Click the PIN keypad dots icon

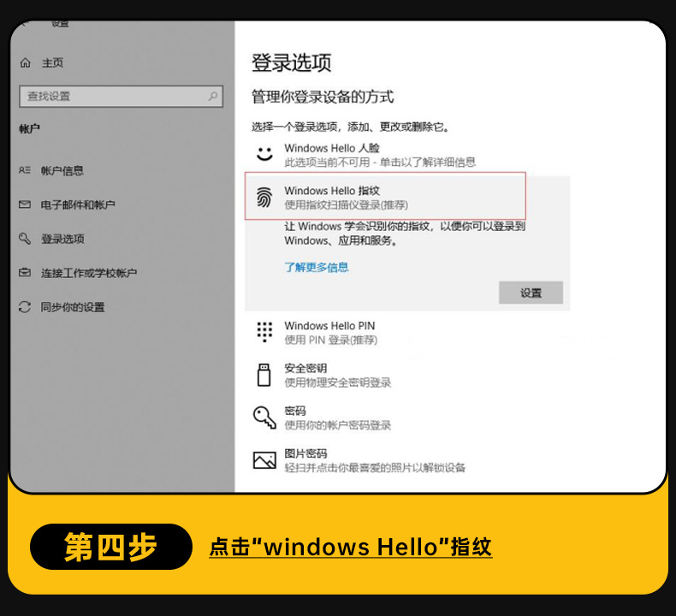(x=264, y=332)
